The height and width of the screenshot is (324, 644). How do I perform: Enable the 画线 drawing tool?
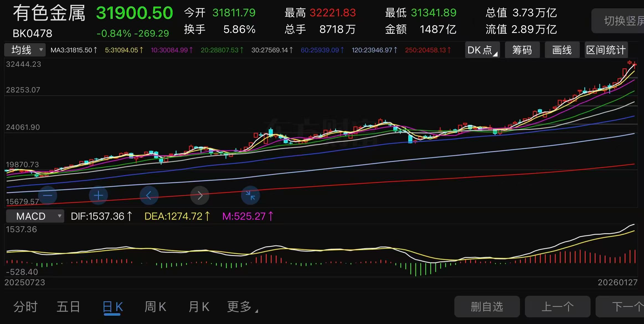coord(562,50)
